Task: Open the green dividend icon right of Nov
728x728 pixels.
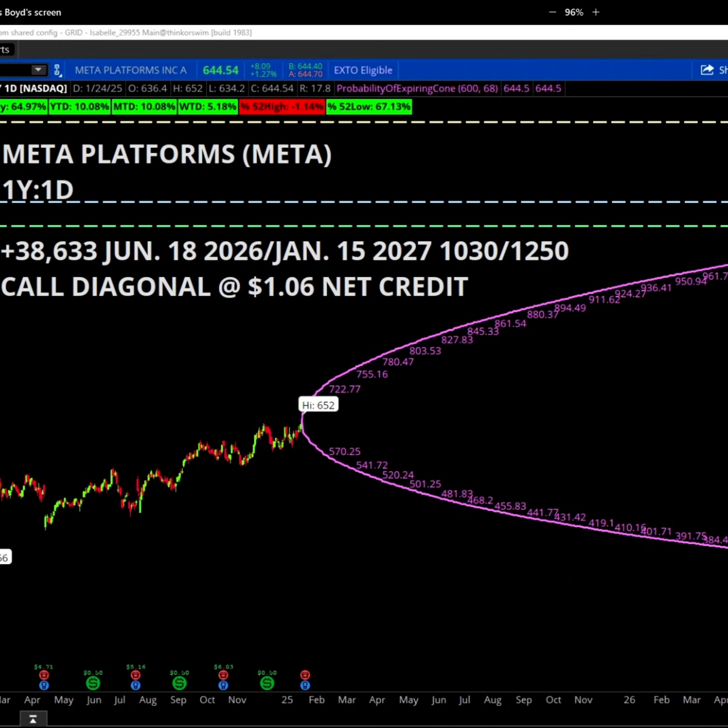Action: 267,683
